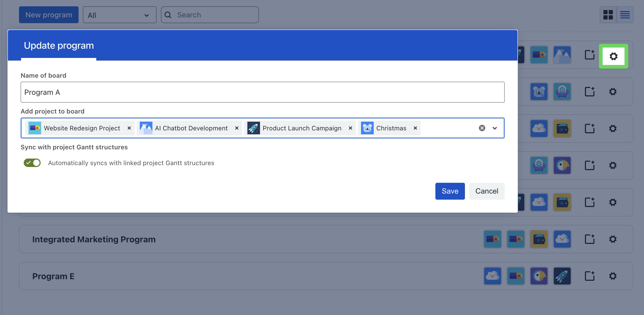Remove AI Chatbot Development tag
This screenshot has height=315, width=644.
[237, 128]
